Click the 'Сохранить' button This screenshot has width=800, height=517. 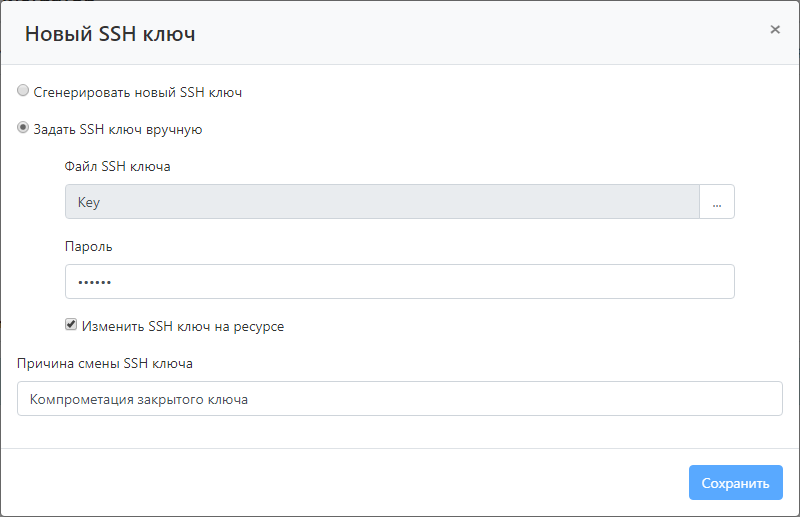[735, 483]
